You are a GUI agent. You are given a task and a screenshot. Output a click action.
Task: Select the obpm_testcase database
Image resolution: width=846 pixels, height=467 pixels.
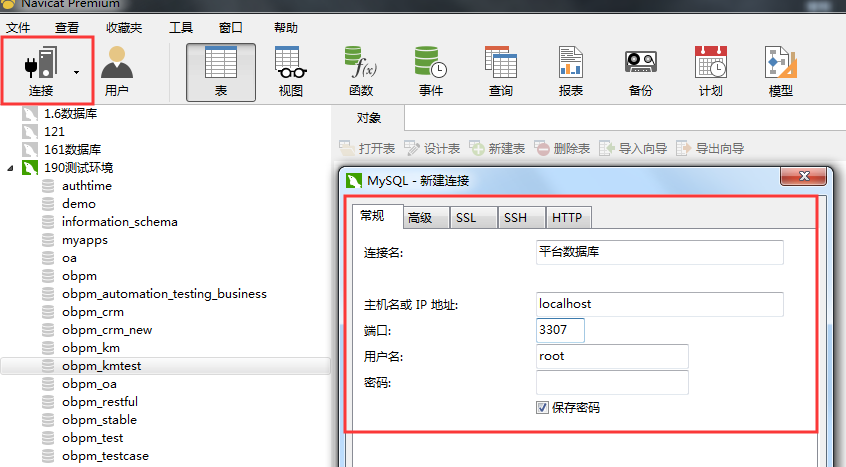coord(105,456)
